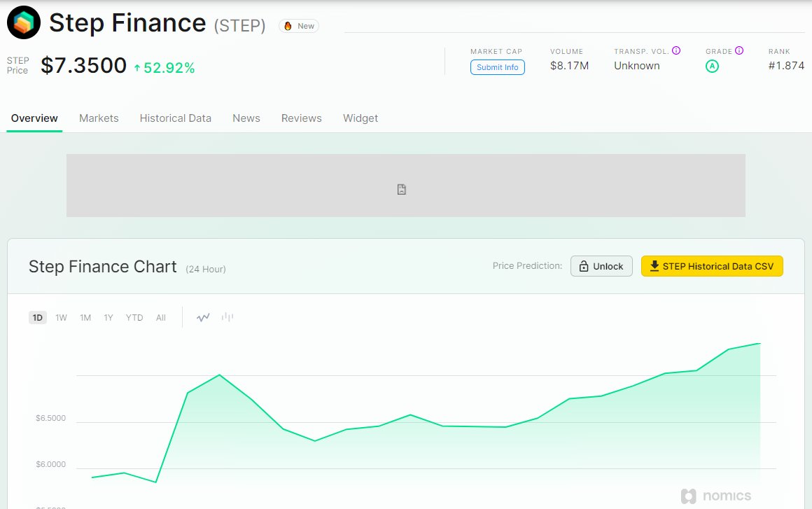The image size is (812, 509).
Task: Click the Step Finance Chart heading
Action: coord(102,267)
